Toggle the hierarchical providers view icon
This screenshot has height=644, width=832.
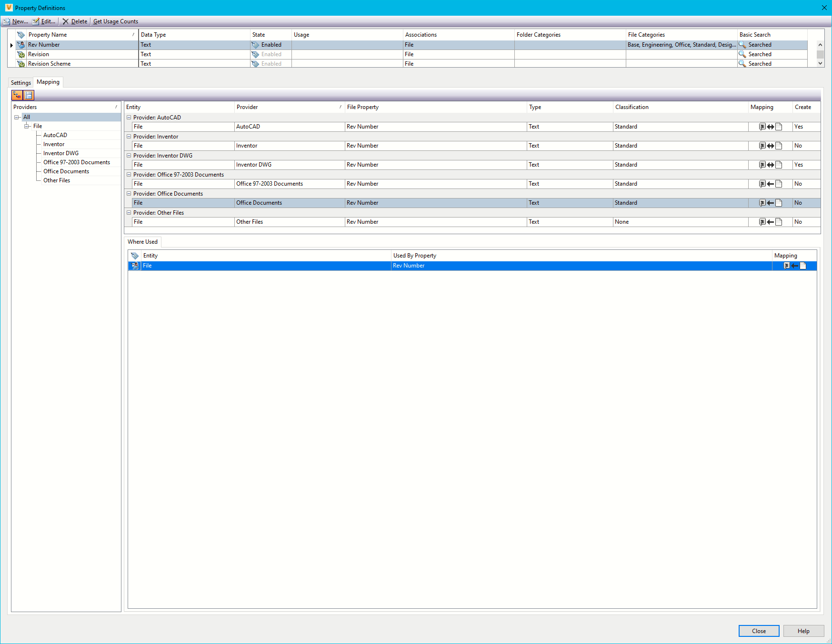17,95
